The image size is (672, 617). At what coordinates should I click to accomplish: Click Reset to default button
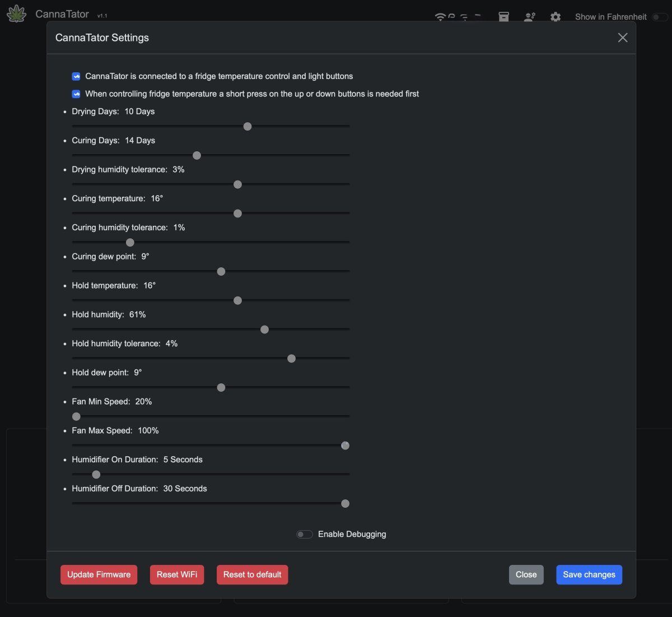[252, 574]
